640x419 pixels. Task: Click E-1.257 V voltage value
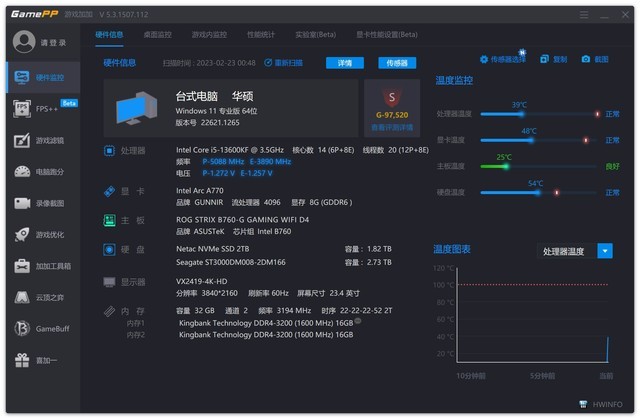pyautogui.click(x=256, y=173)
